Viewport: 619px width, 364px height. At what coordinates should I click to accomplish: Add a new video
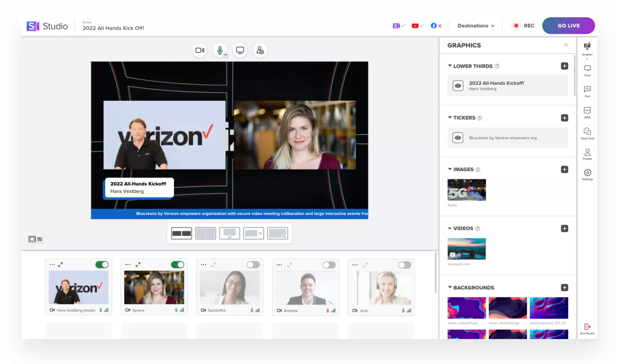564,229
